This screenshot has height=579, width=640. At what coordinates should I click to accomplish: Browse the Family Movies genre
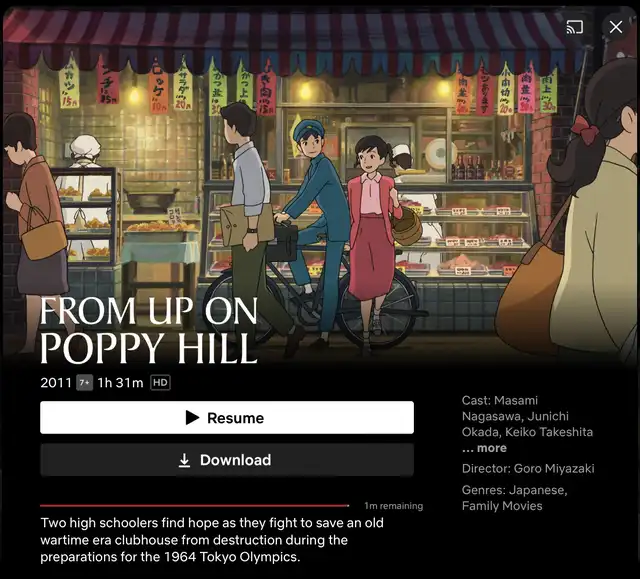[502, 506]
